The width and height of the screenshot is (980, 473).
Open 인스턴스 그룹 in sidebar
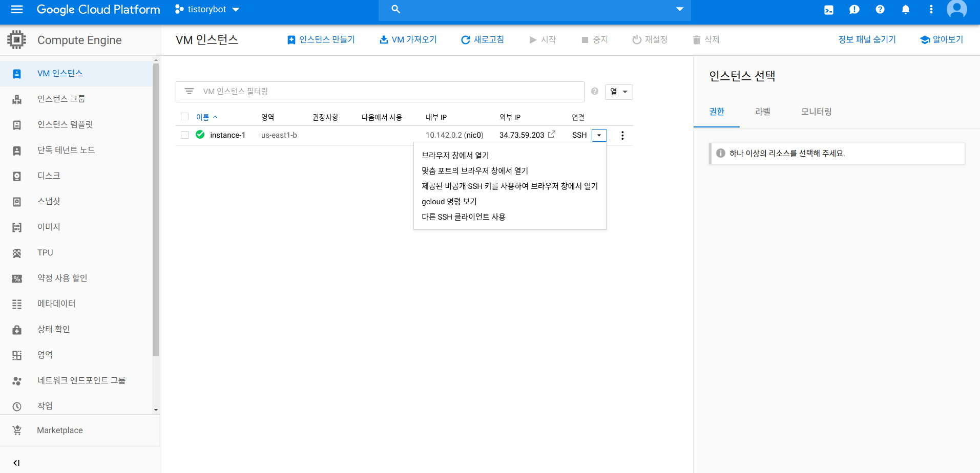pyautogui.click(x=77, y=99)
